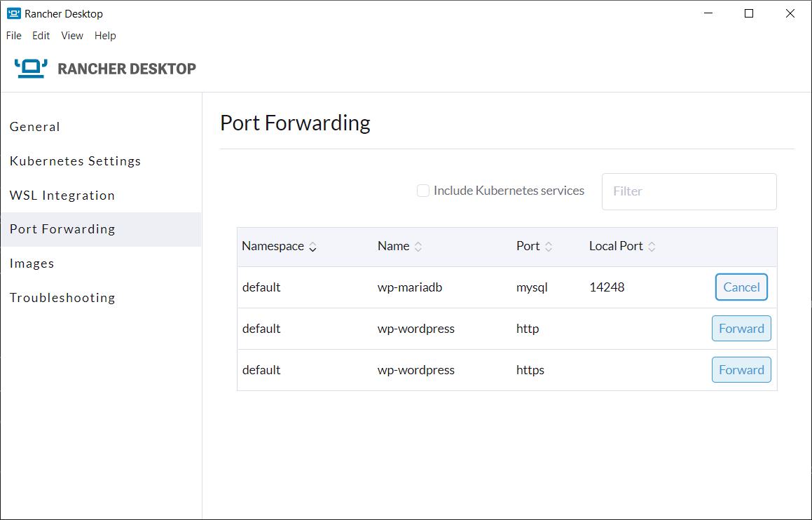Image resolution: width=812 pixels, height=520 pixels.
Task: Cancel forwarding for wp-mariadb mysql
Action: [x=741, y=287]
